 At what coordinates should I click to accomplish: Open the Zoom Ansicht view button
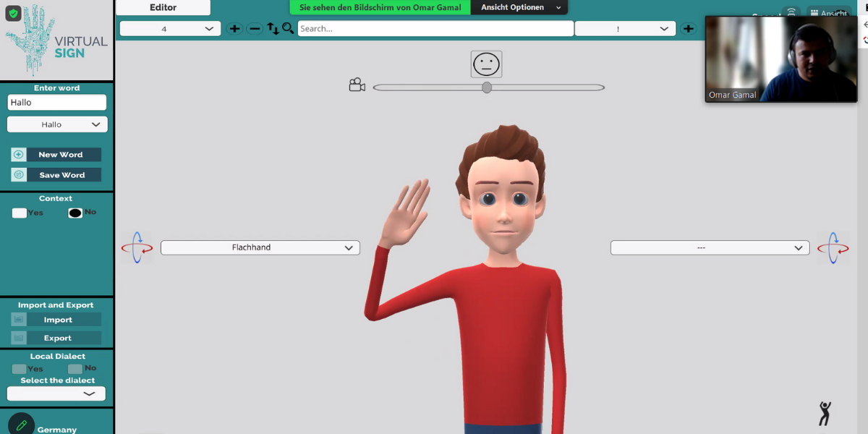828,13
